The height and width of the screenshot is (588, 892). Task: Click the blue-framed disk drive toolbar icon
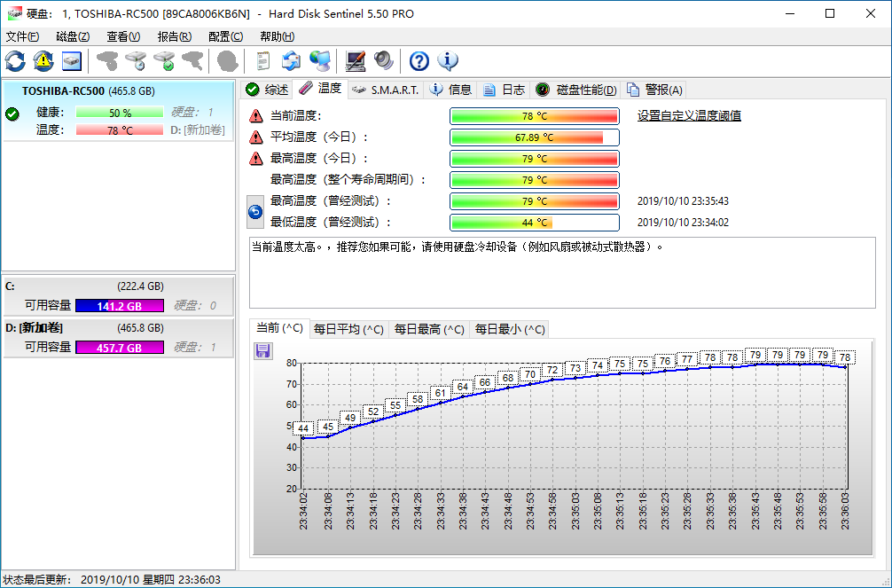(x=72, y=61)
